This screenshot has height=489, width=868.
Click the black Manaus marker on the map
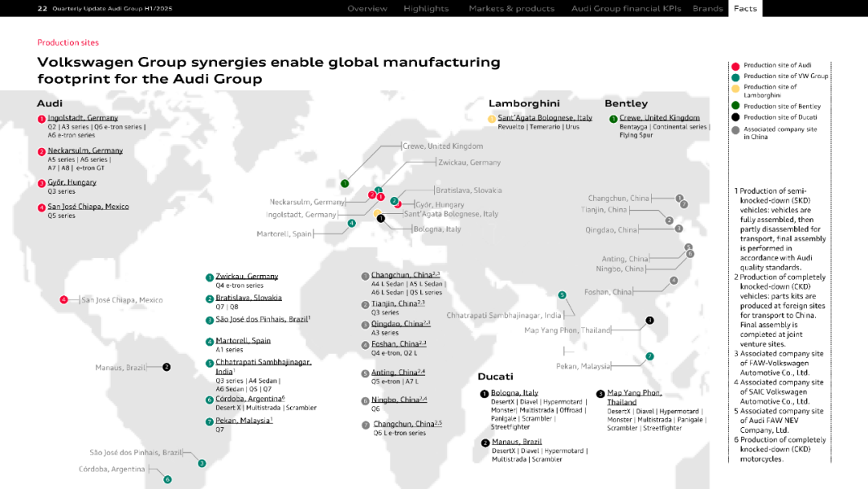[166, 368]
